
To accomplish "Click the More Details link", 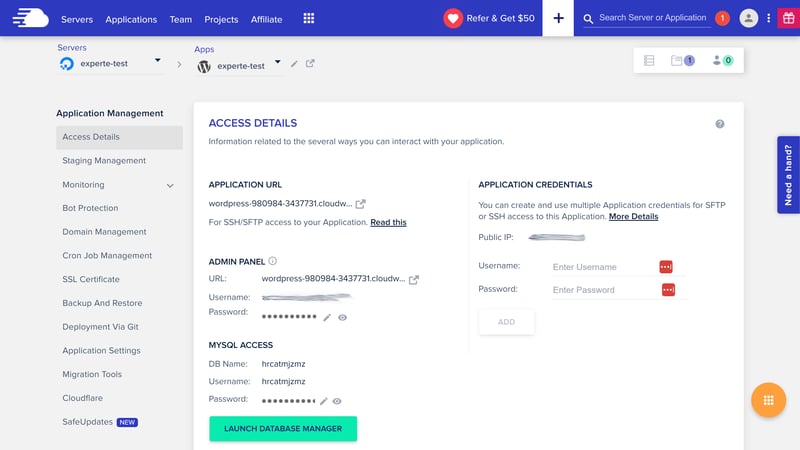I will tap(633, 217).
